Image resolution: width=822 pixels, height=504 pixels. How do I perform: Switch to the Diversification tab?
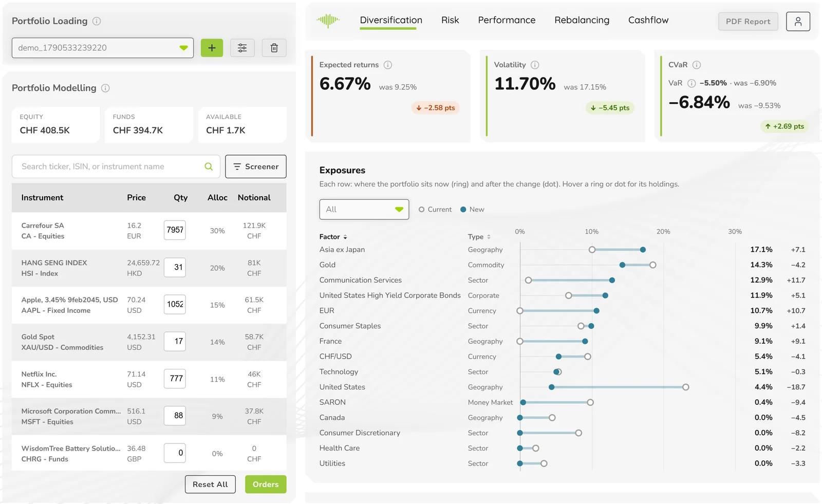(x=391, y=20)
